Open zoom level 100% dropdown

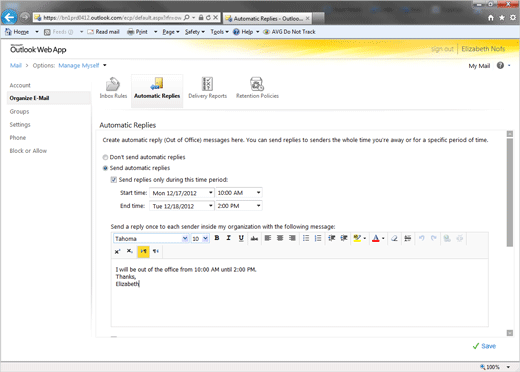[x=508, y=367]
